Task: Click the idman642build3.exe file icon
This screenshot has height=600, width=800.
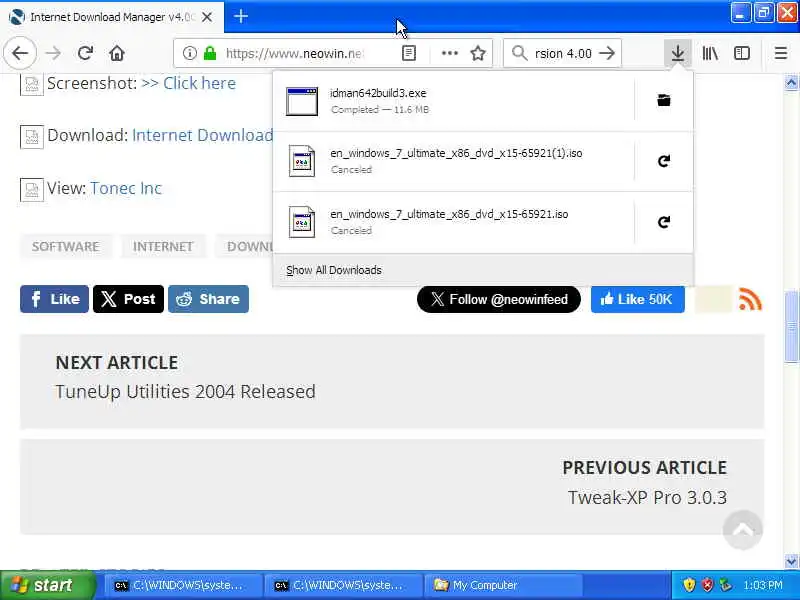Action: (302, 101)
